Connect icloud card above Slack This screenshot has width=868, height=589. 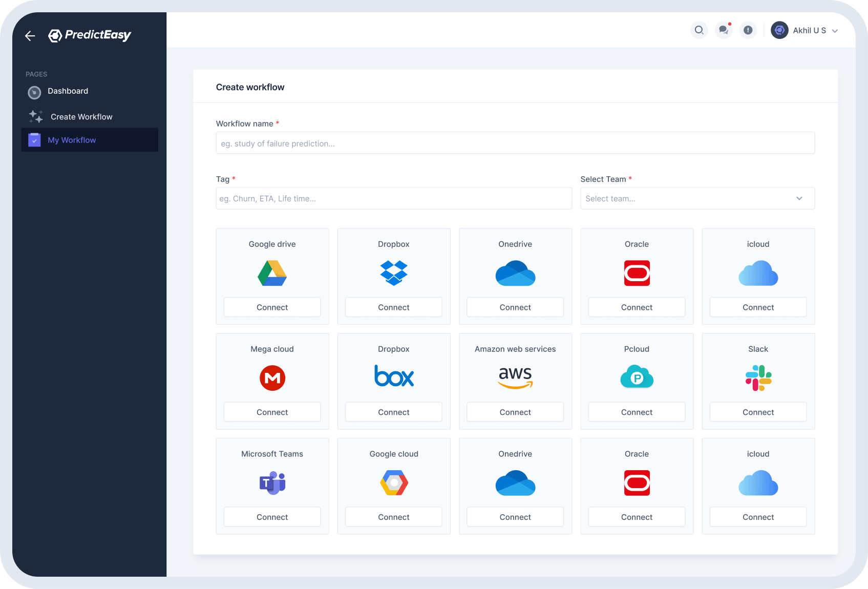(x=758, y=307)
